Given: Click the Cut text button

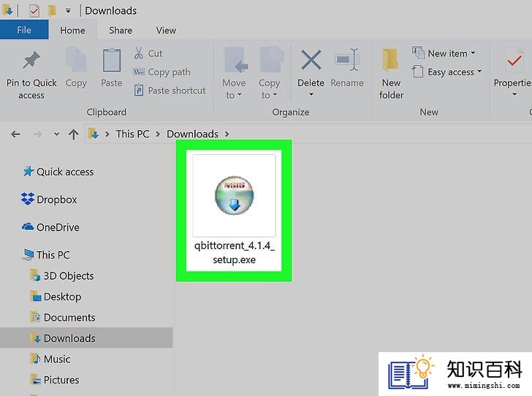Looking at the screenshot, I should click(x=155, y=53).
